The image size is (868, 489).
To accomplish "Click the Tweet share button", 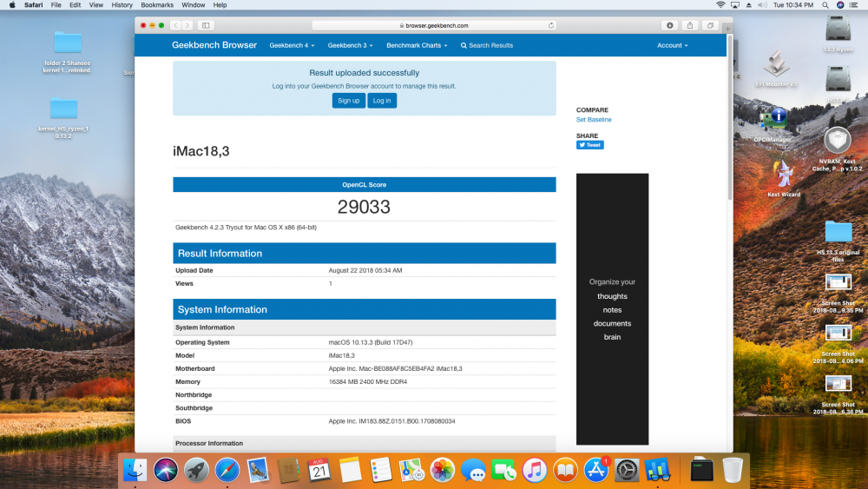I will pos(590,145).
